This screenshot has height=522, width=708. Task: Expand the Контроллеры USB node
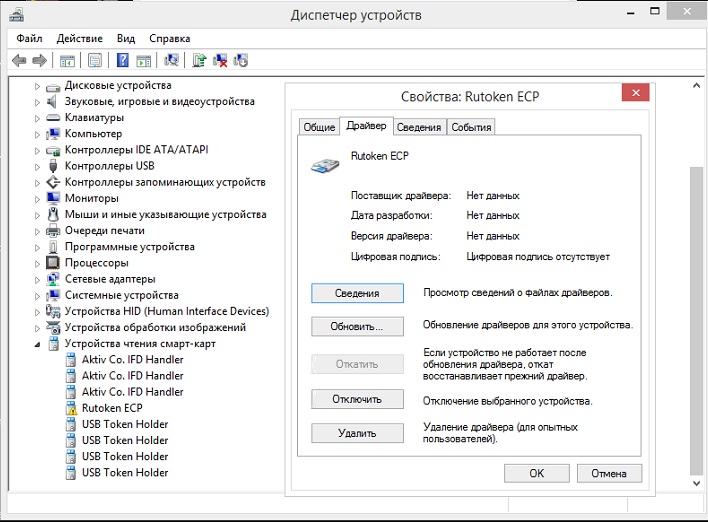37,166
